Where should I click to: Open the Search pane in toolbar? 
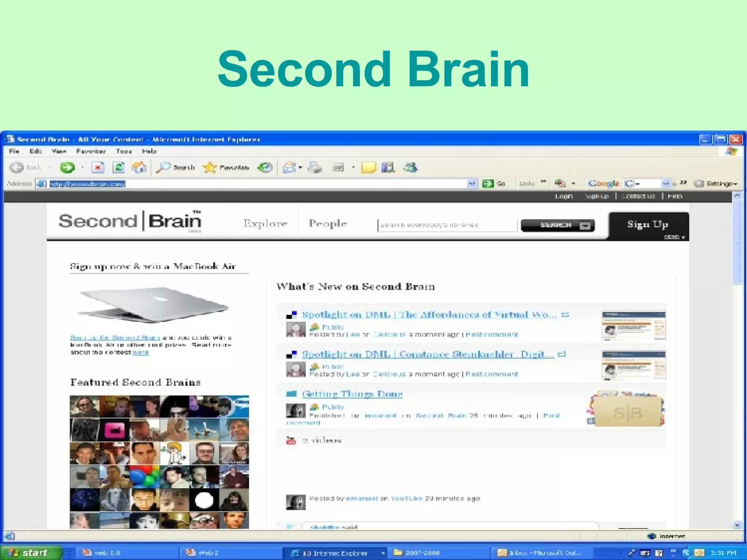[x=175, y=167]
